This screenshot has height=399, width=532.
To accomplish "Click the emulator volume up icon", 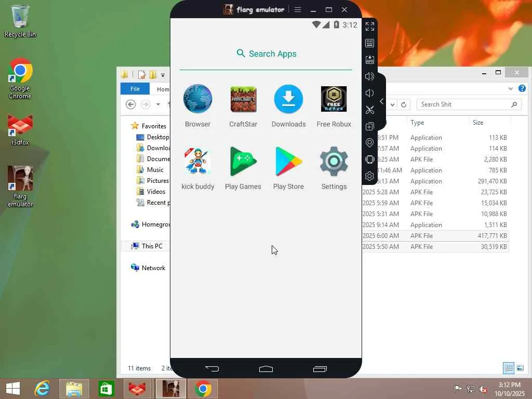I will (x=369, y=76).
